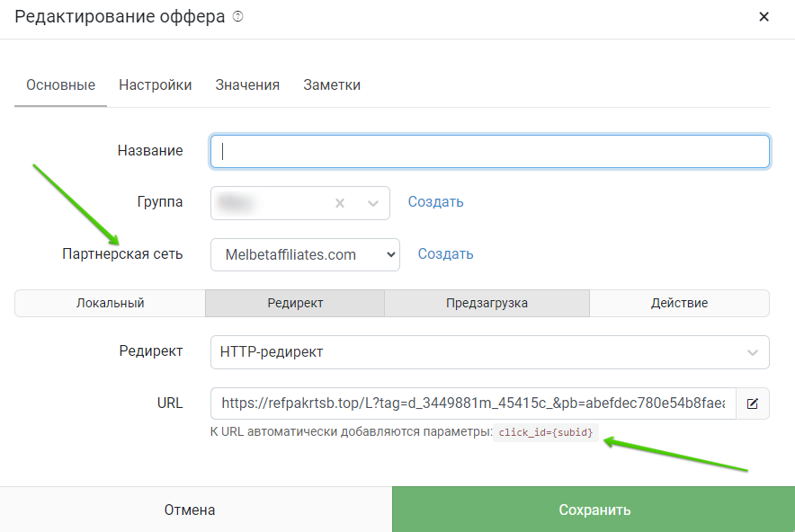
Task: Open the Заметки tab
Action: point(332,85)
